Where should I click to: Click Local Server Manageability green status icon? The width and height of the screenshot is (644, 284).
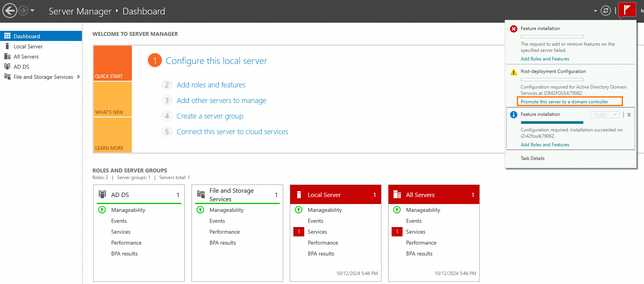299,210
